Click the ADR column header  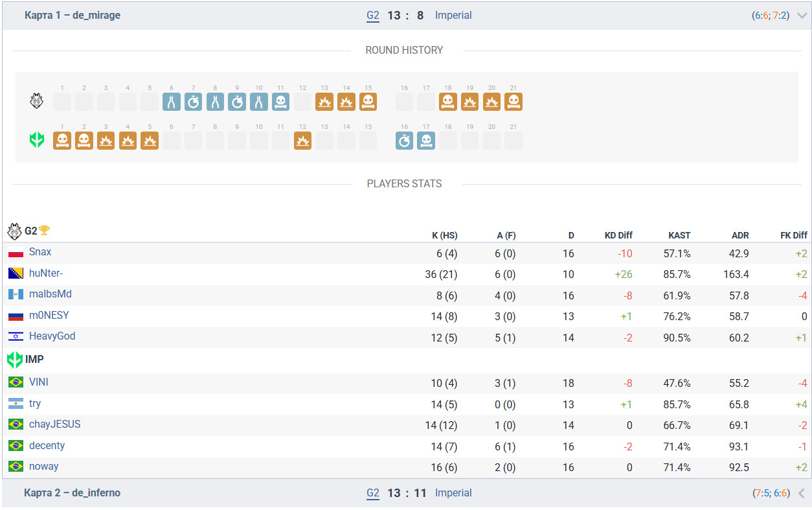tap(740, 235)
